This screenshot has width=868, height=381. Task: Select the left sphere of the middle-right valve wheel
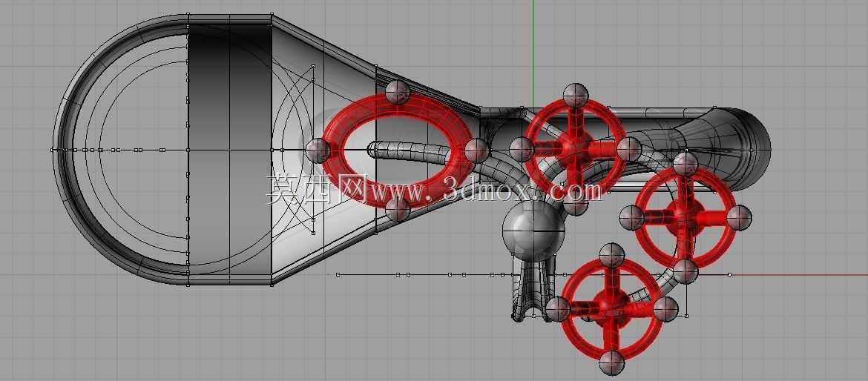[x=631, y=217]
